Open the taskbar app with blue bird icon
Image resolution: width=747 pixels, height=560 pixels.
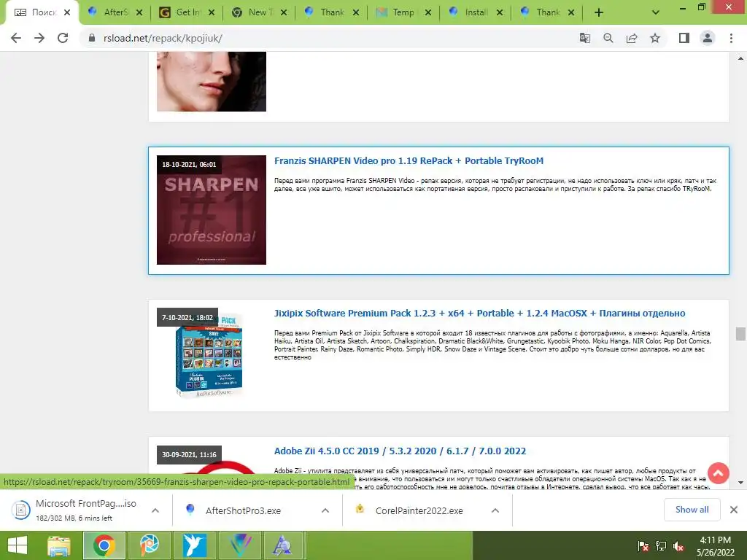click(195, 545)
